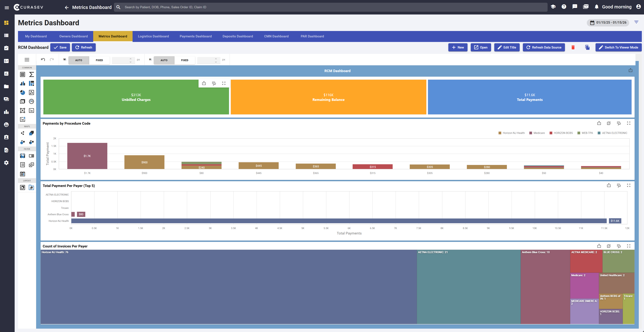This screenshot has width=644, height=332.
Task: Switch to the Payments Dashboard tab
Action: (x=195, y=36)
